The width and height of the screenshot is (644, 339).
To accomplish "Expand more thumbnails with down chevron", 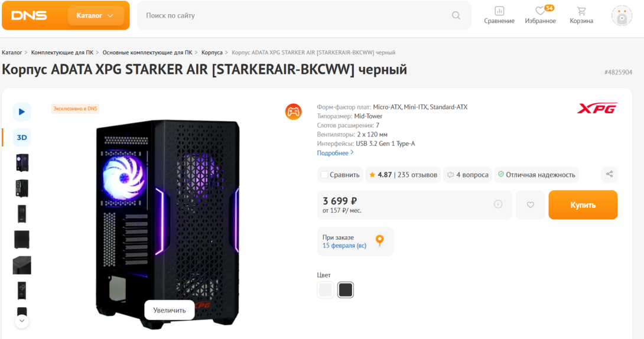I will tap(22, 321).
